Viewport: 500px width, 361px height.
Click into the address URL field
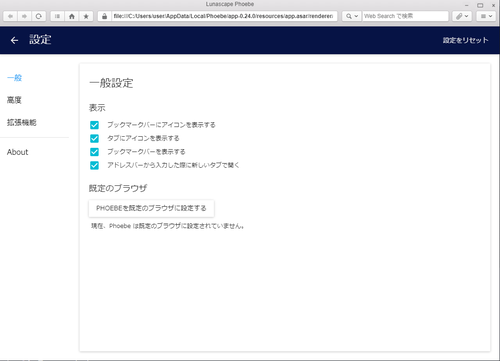pyautogui.click(x=223, y=16)
